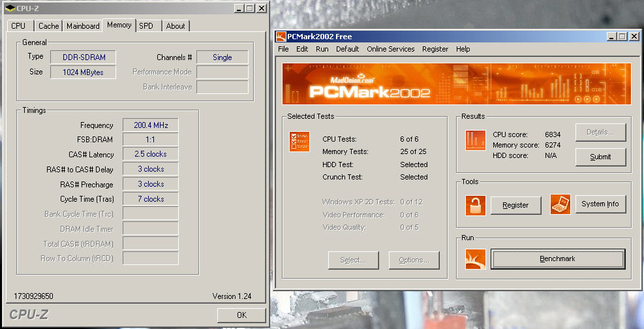Select the Memory tab
Screen dimensions: 644x329
pyautogui.click(x=119, y=25)
